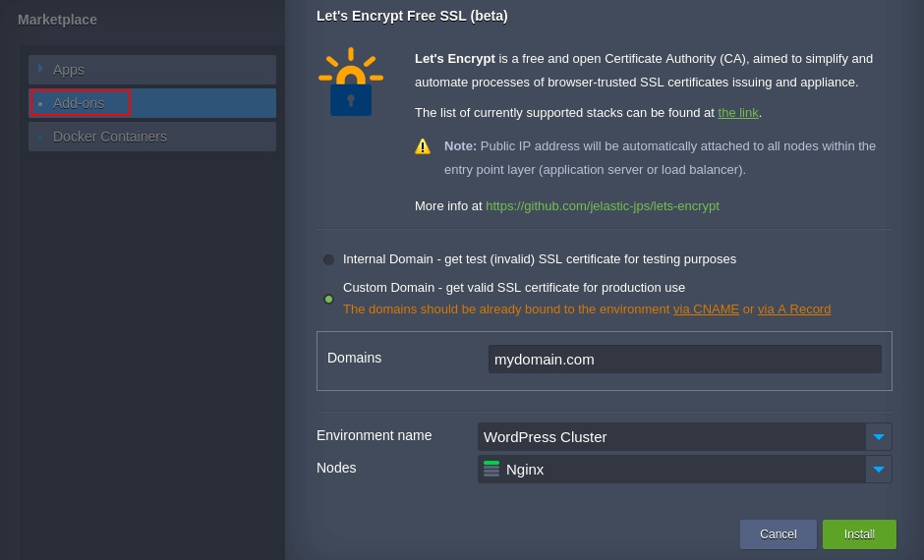This screenshot has width=924, height=560.
Task: Open 'the link' for supported stacks
Action: click(738, 112)
